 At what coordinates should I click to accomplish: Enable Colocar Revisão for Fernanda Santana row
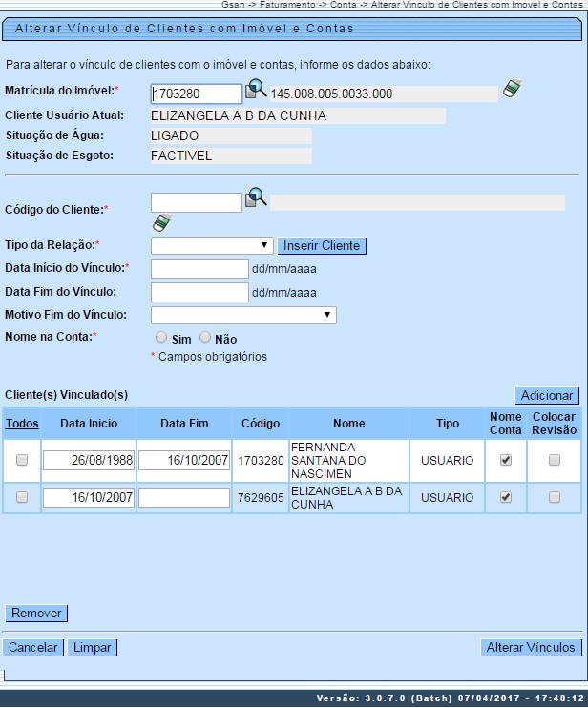555,460
